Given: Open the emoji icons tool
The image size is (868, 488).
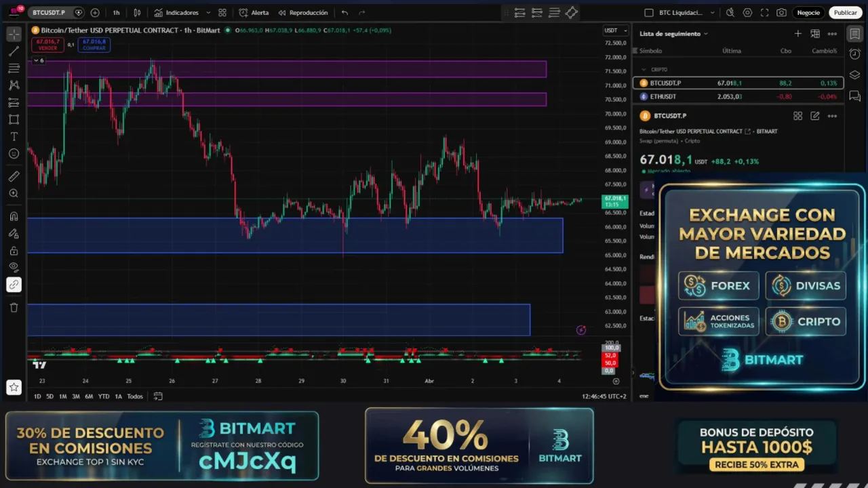Looking at the screenshot, I should click(14, 154).
